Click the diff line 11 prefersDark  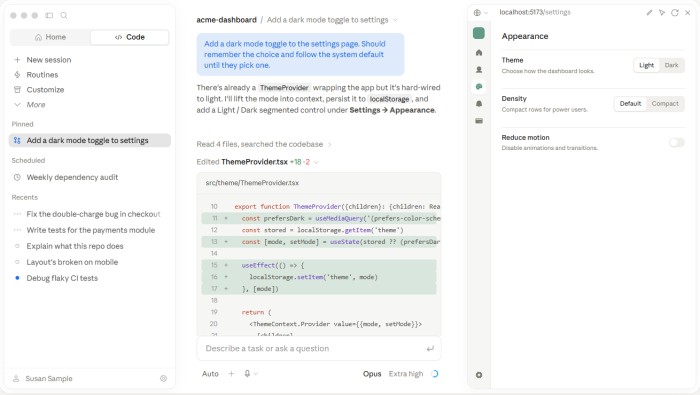(319, 218)
